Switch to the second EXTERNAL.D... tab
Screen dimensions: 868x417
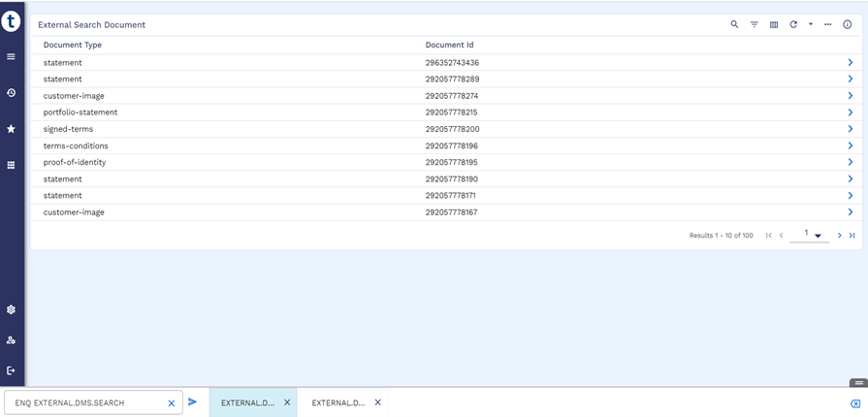coord(338,402)
